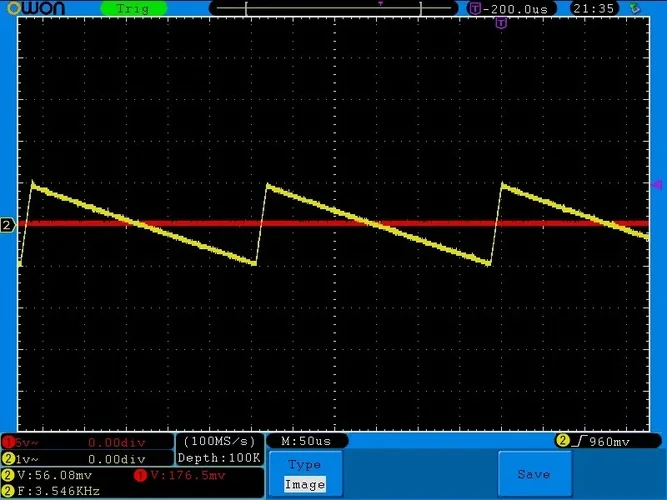This screenshot has height=500, width=667.
Task: Click the V:176.5mv channel 1 measurement
Action: tap(188, 475)
